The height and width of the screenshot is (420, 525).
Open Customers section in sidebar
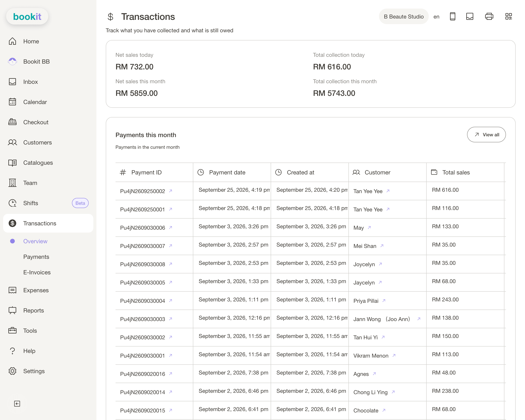(48, 142)
